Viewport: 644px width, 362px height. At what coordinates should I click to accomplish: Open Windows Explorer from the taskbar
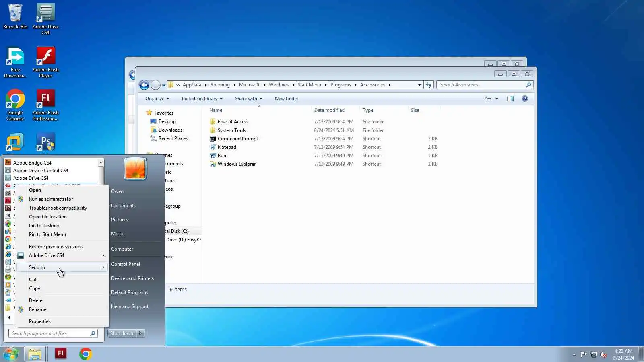point(35,354)
